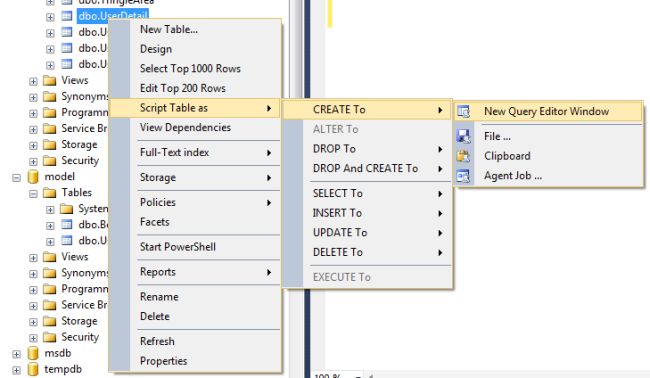Choose Select Top 1000 Rows
Screen dimensions: 650x378
tap(190, 68)
